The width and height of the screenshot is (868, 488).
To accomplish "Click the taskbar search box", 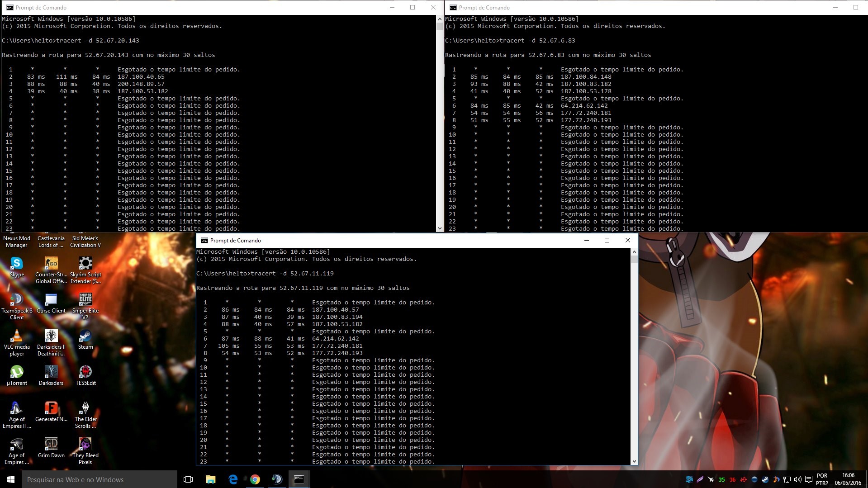I will click(x=100, y=479).
